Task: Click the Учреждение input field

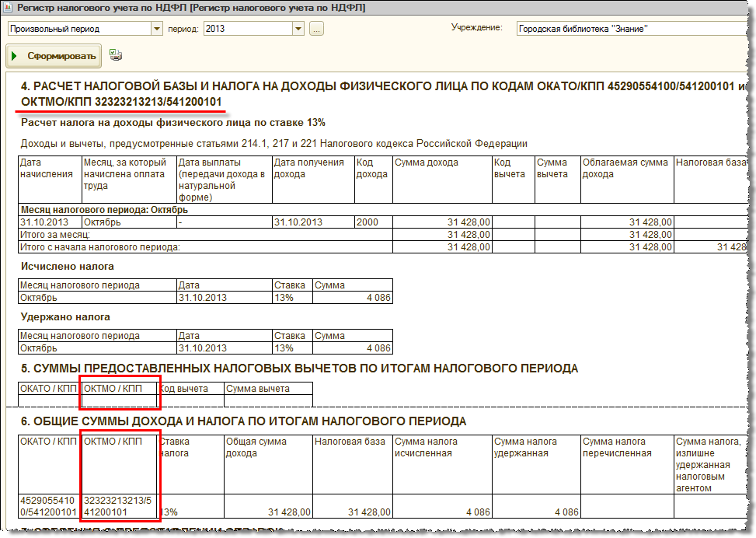Action: coord(634,29)
